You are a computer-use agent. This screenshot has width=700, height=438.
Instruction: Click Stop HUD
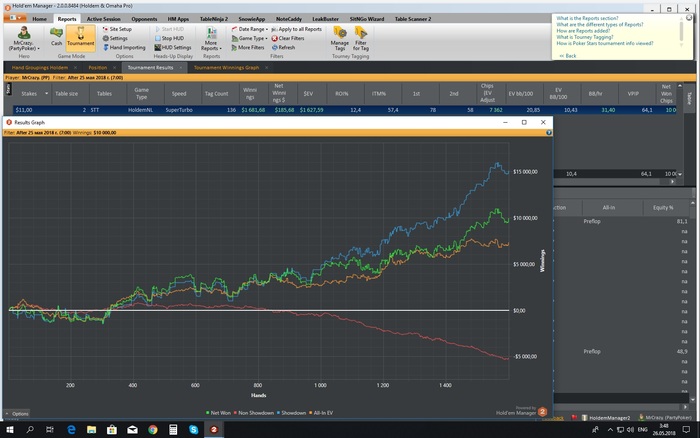(x=169, y=38)
